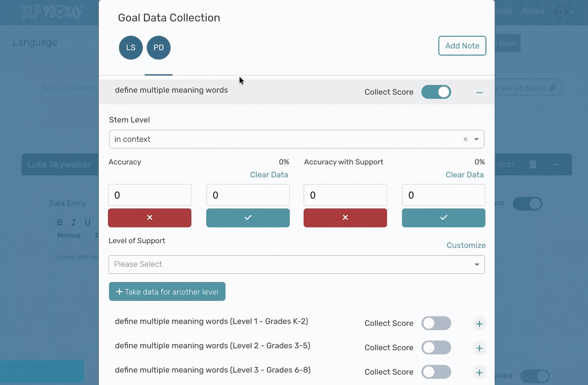588x385 pixels.
Task: Open the Customize link for Level of Support
Action: click(x=466, y=245)
